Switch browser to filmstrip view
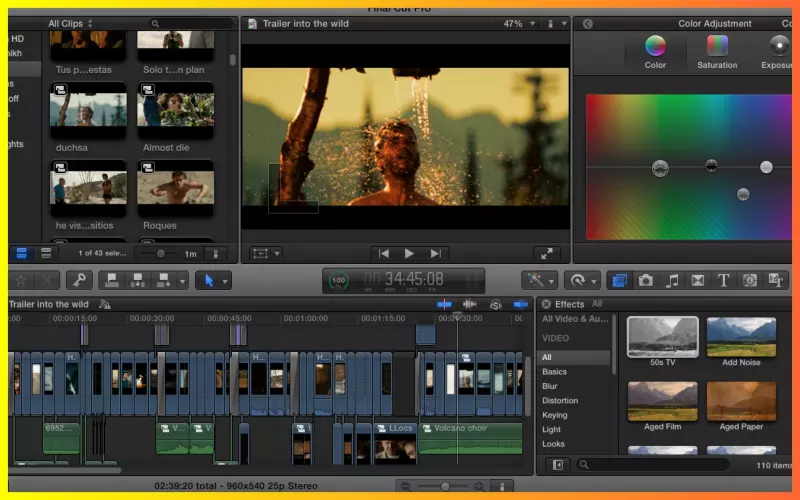This screenshot has width=800, height=500. tap(21, 253)
